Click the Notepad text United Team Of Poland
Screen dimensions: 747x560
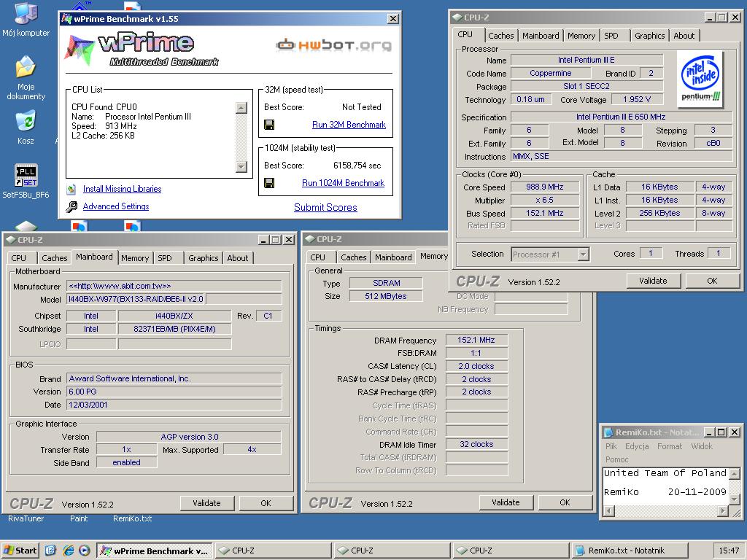665,473
